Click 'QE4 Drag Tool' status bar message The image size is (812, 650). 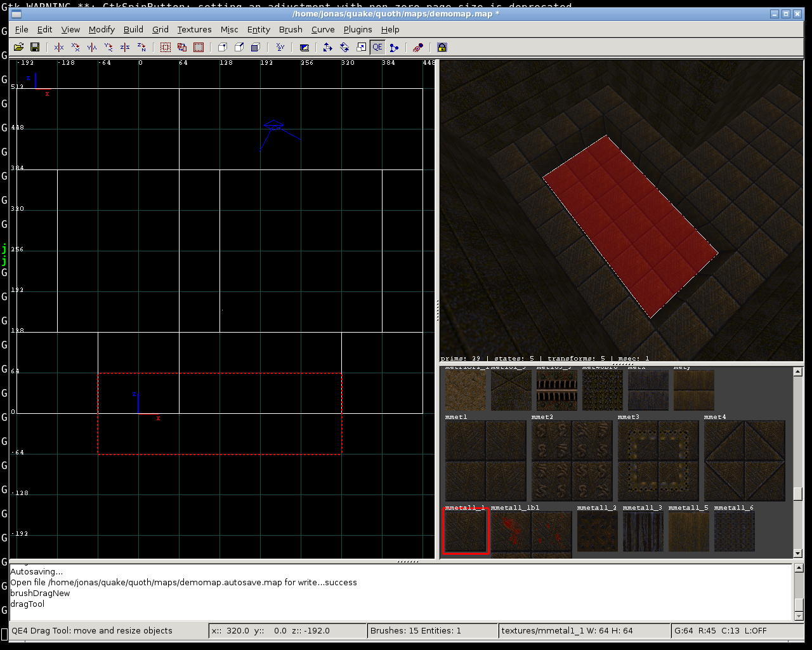pyautogui.click(x=92, y=630)
